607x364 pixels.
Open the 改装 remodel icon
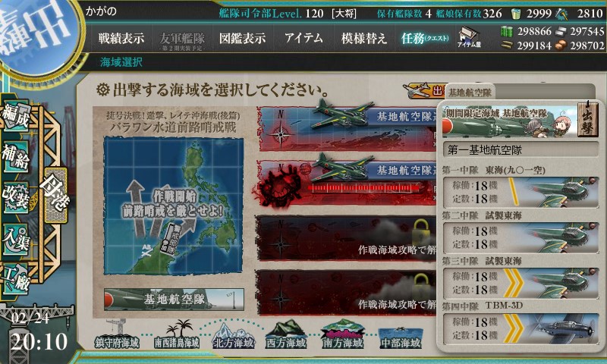(x=16, y=198)
